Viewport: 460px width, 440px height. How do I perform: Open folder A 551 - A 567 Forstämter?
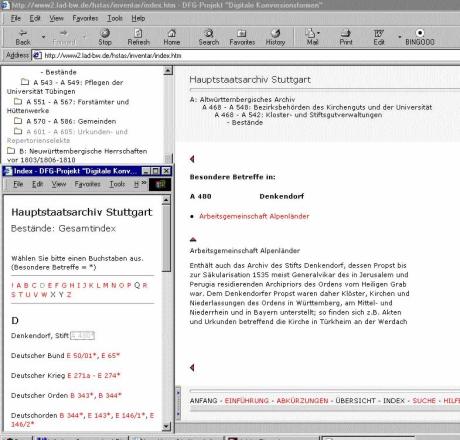pyautogui.click(x=18, y=101)
